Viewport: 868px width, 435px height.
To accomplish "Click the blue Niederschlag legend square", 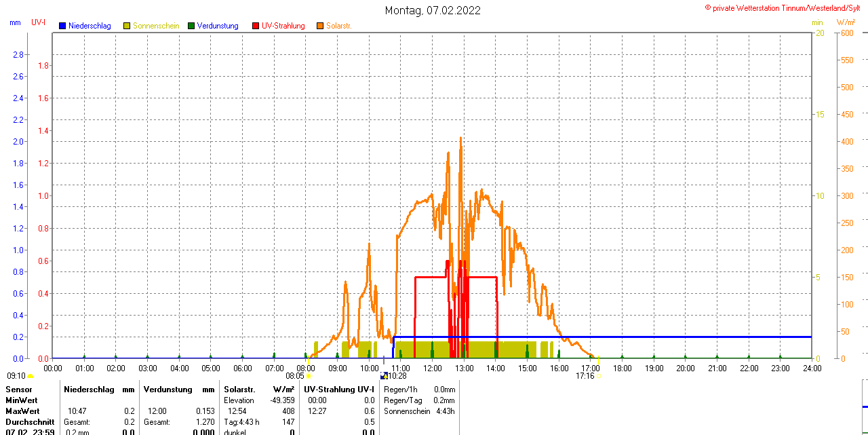I will click(x=62, y=26).
